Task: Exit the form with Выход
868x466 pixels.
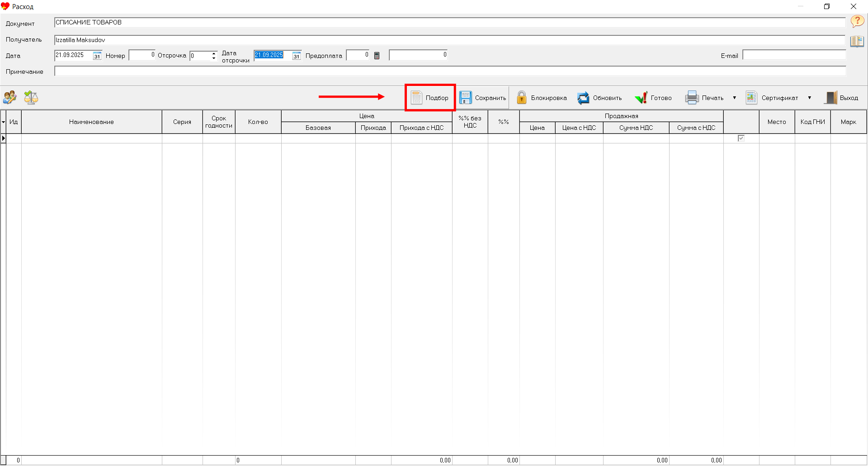Action: pos(842,98)
